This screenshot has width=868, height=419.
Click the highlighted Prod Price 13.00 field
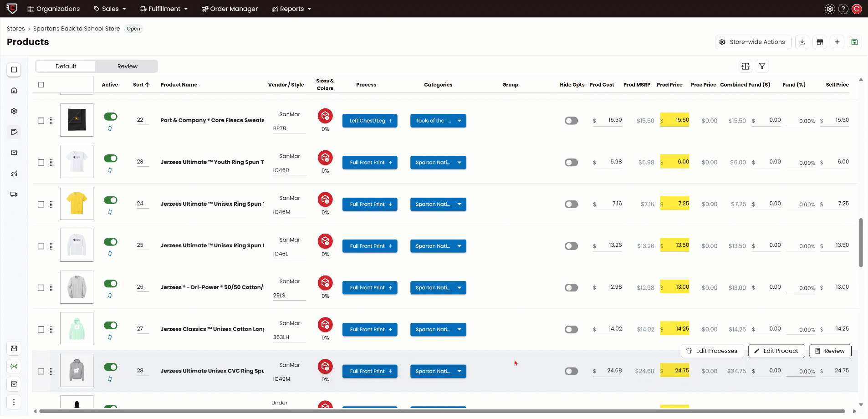[x=674, y=287]
